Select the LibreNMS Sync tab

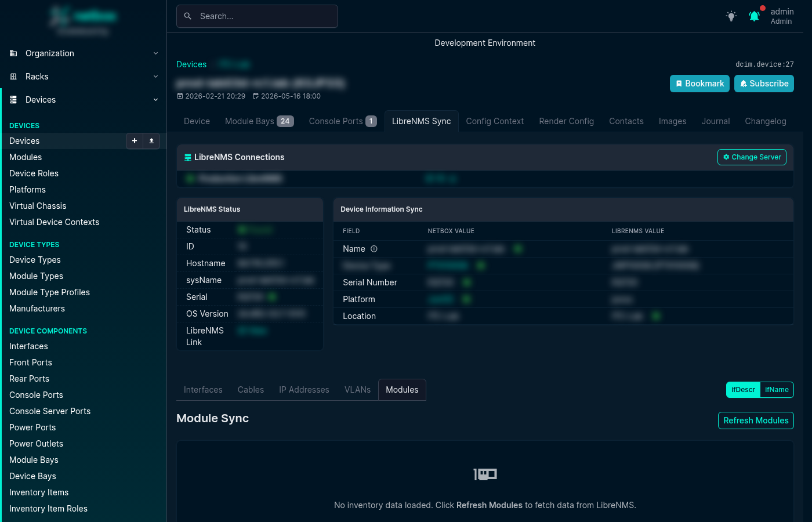pyautogui.click(x=422, y=121)
